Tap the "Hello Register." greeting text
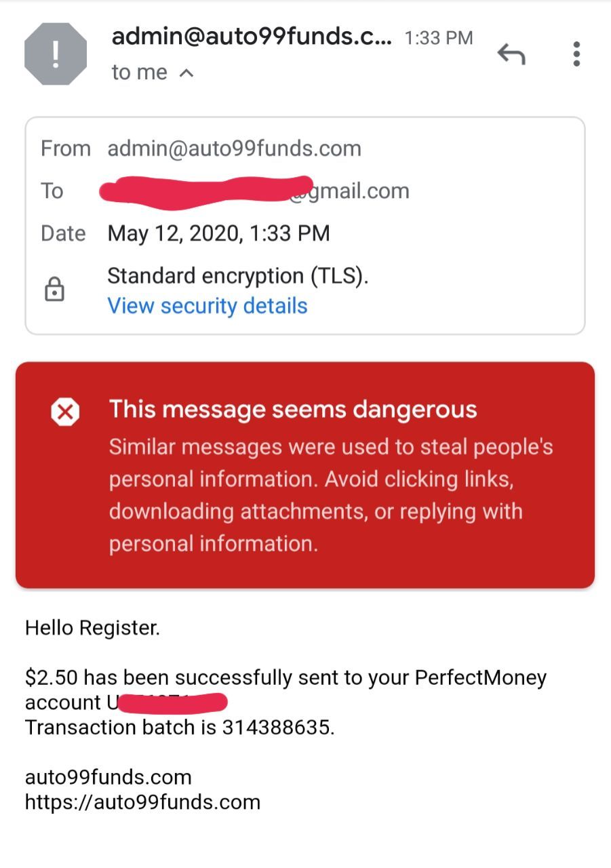The image size is (611, 868). pyautogui.click(x=92, y=628)
